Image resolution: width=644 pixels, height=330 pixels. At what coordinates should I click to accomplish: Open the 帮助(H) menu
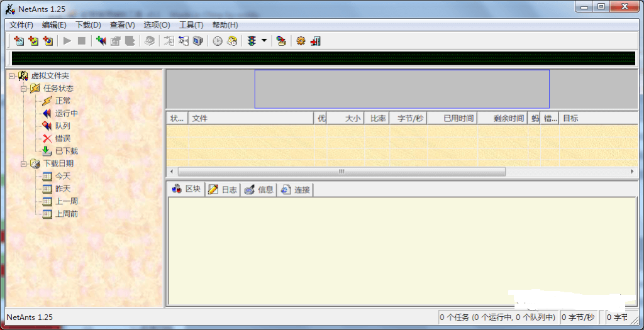(225, 25)
